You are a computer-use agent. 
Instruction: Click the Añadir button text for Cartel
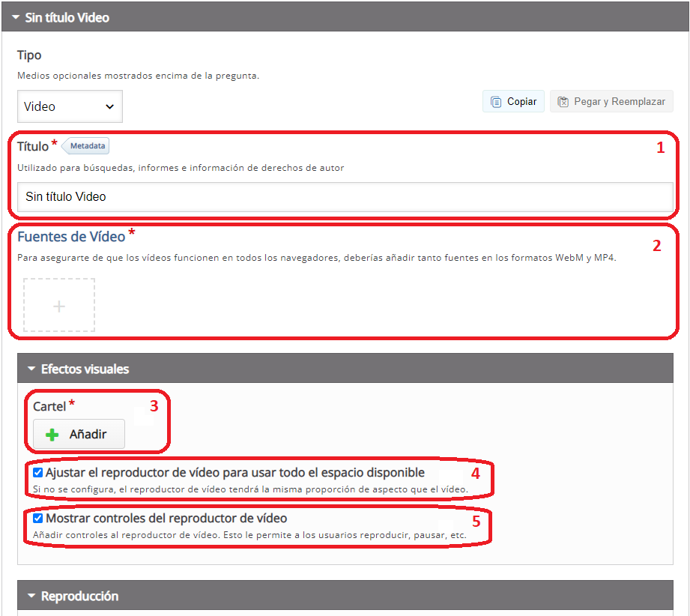coord(88,434)
